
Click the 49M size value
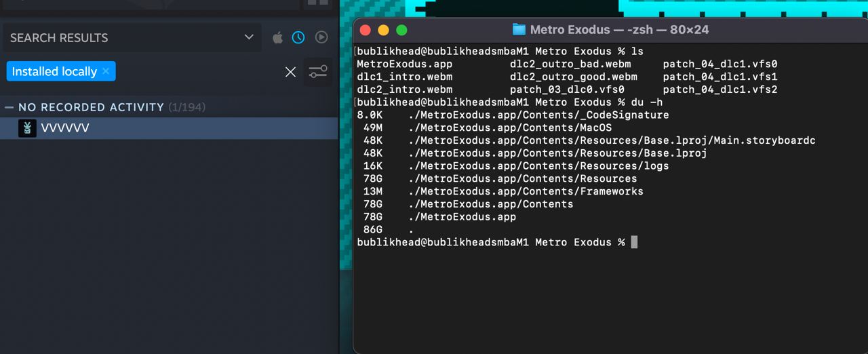click(x=373, y=127)
